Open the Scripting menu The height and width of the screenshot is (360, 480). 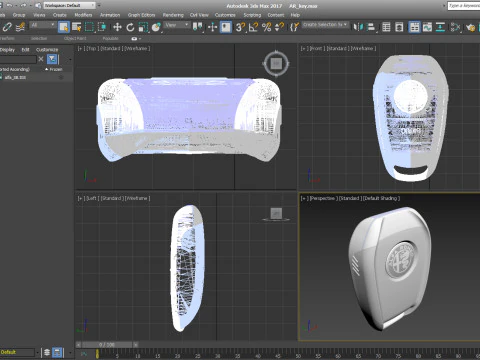point(252,15)
